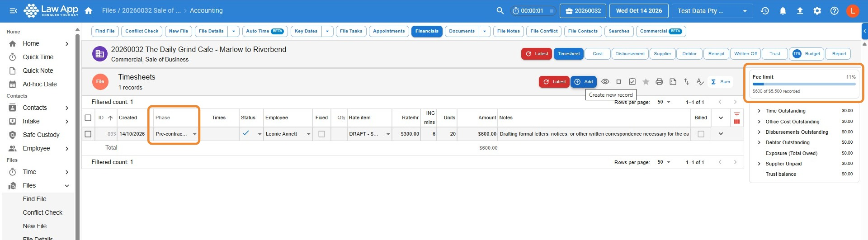
Task: Open the Budget tab
Action: 807,54
